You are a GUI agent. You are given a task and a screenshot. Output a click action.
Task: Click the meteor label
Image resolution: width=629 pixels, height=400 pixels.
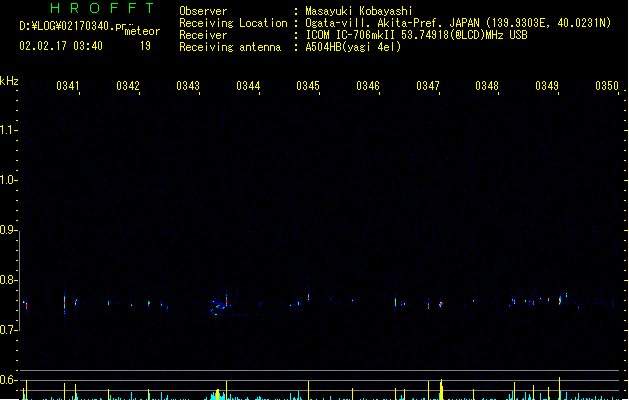142,31
